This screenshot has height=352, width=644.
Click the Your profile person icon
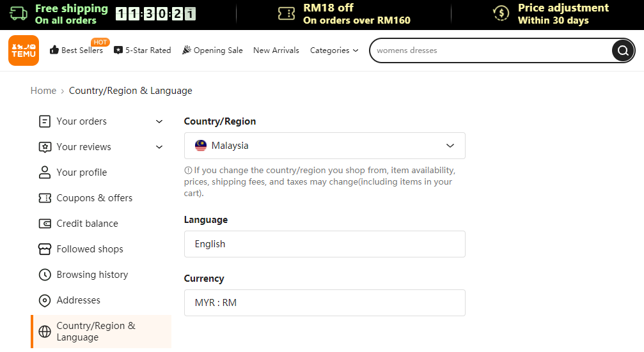(x=45, y=172)
